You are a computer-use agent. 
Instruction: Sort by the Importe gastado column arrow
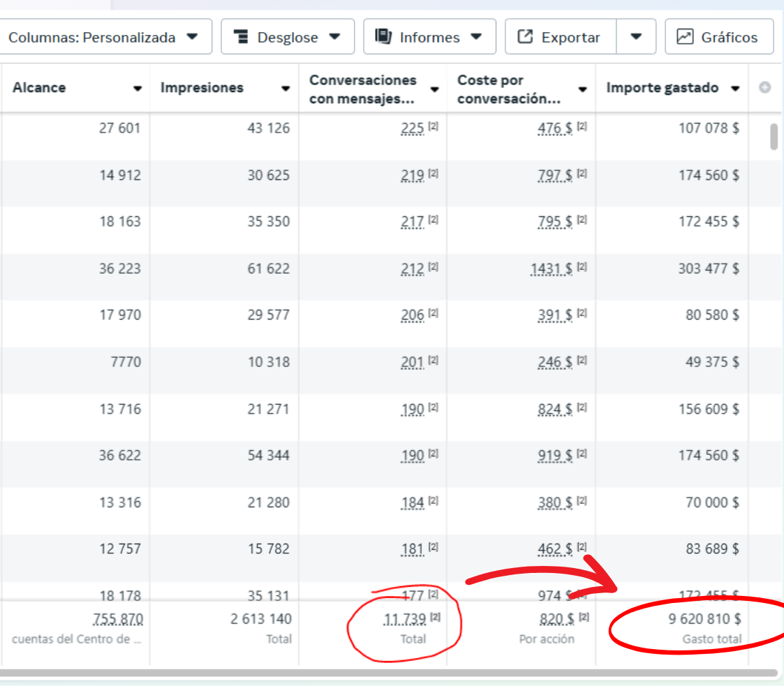tap(735, 89)
